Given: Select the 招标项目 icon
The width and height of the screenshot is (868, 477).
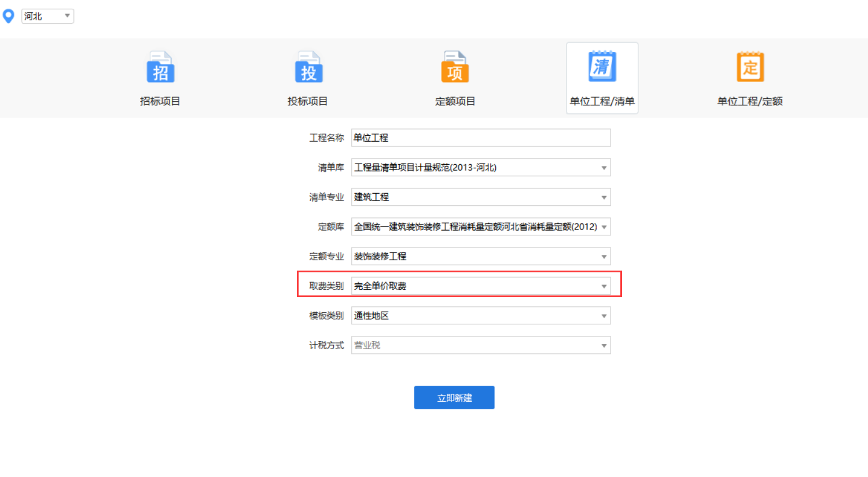Looking at the screenshot, I should pyautogui.click(x=160, y=67).
